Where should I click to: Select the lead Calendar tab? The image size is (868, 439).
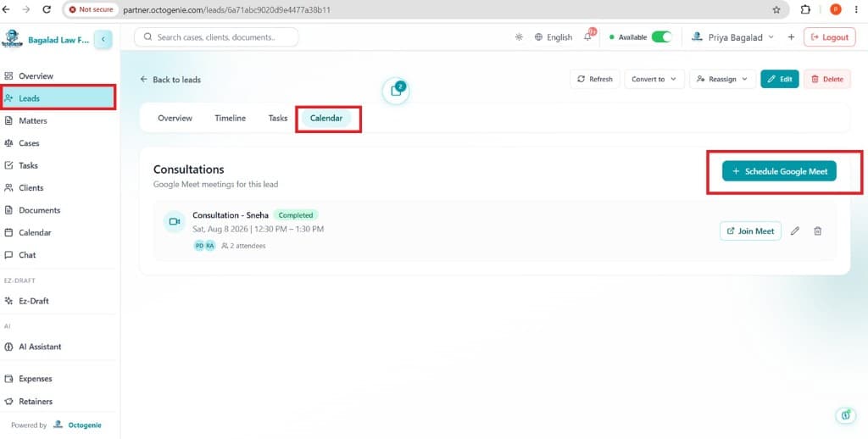(326, 118)
